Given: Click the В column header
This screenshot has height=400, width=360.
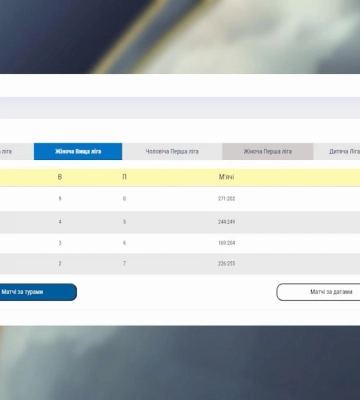Looking at the screenshot, I should click(x=60, y=177).
